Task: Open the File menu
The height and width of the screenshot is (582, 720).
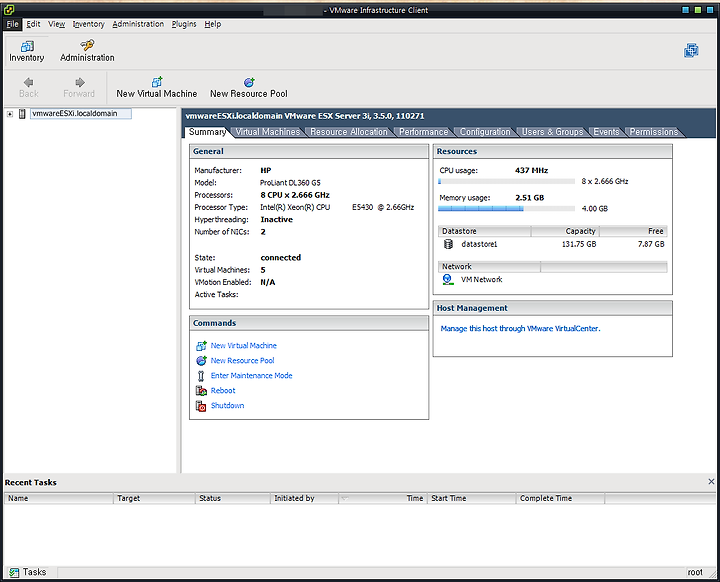Action: pos(12,24)
